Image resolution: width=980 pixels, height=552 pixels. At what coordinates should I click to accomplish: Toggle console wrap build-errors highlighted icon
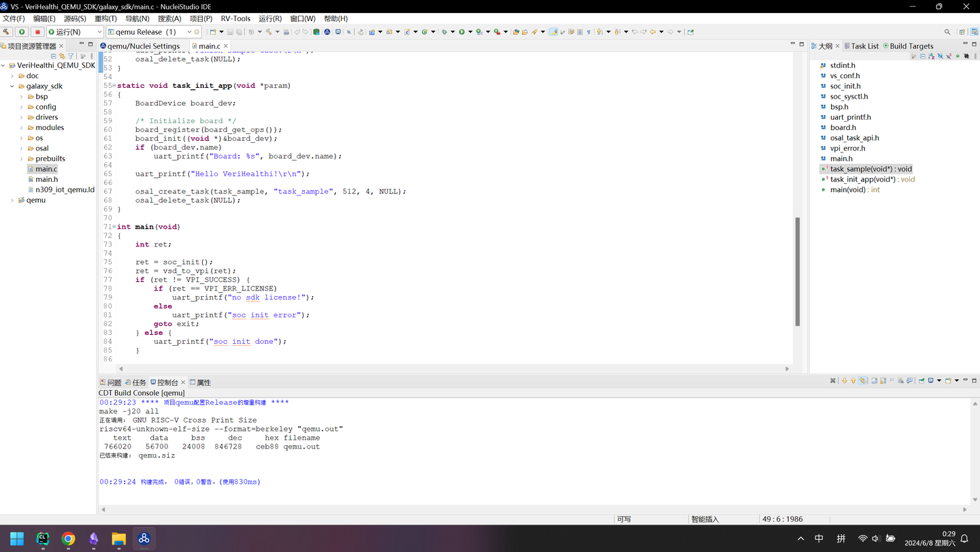[x=863, y=380]
